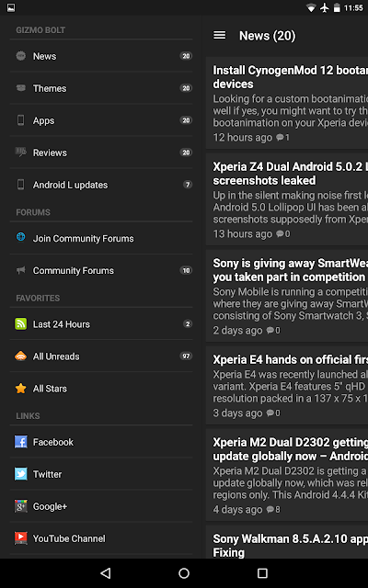368x588 pixels.
Task: Tap the 13 hours ago timestamp
Action: point(243,234)
